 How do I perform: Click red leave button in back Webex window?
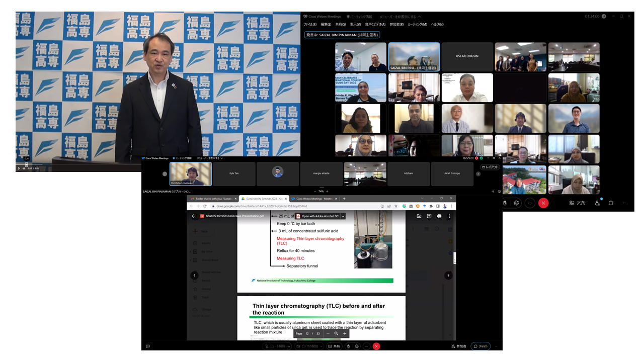click(543, 203)
